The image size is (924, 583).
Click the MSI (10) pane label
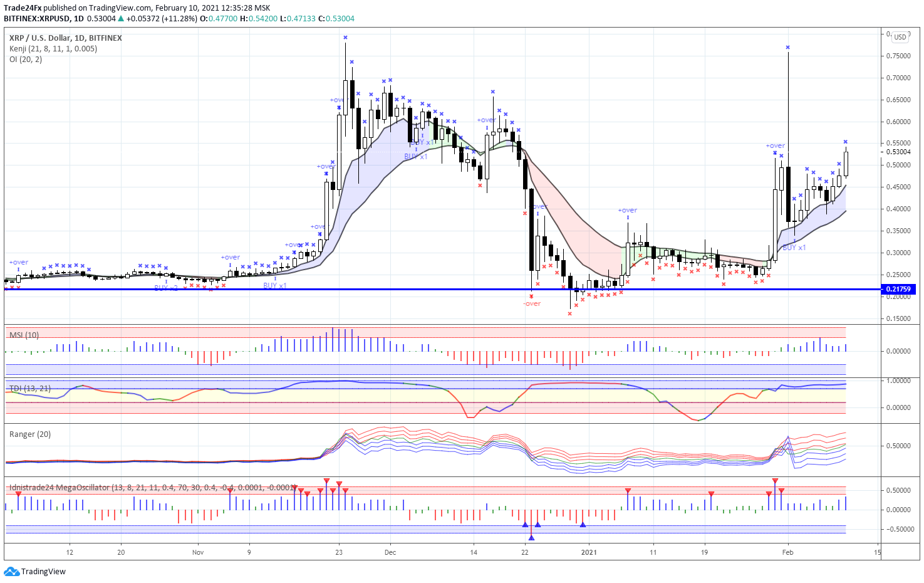pyautogui.click(x=24, y=335)
